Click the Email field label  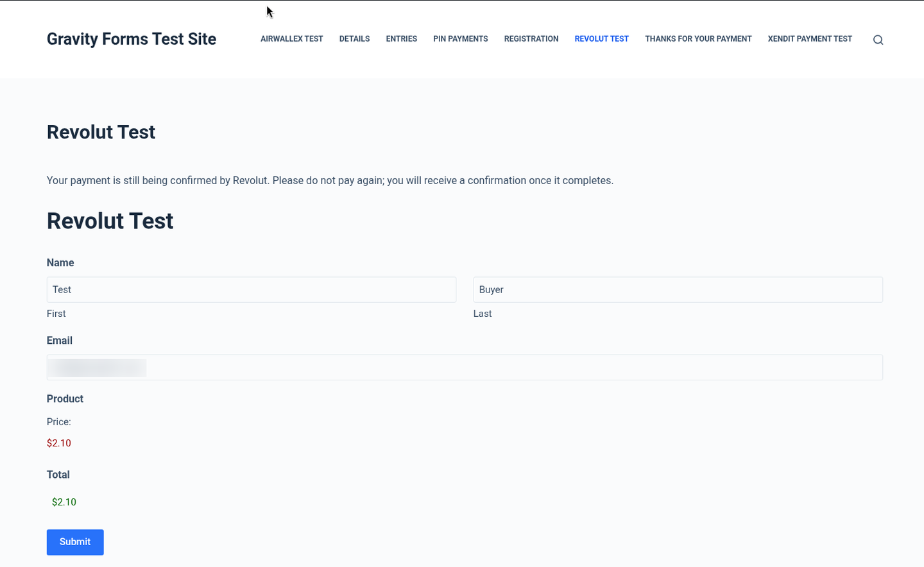[60, 341]
